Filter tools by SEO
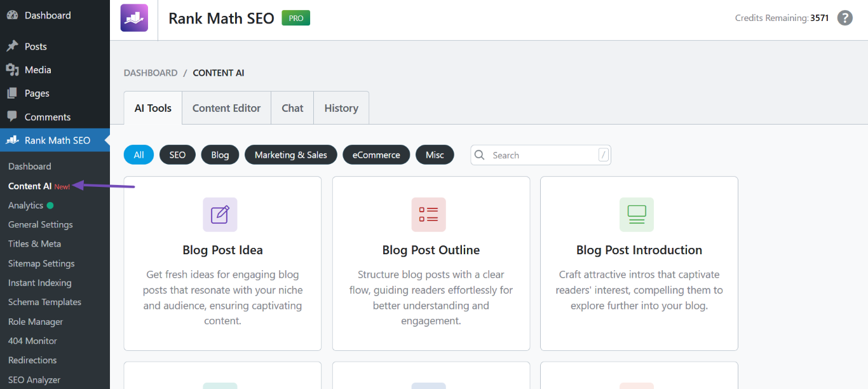 [x=177, y=155]
